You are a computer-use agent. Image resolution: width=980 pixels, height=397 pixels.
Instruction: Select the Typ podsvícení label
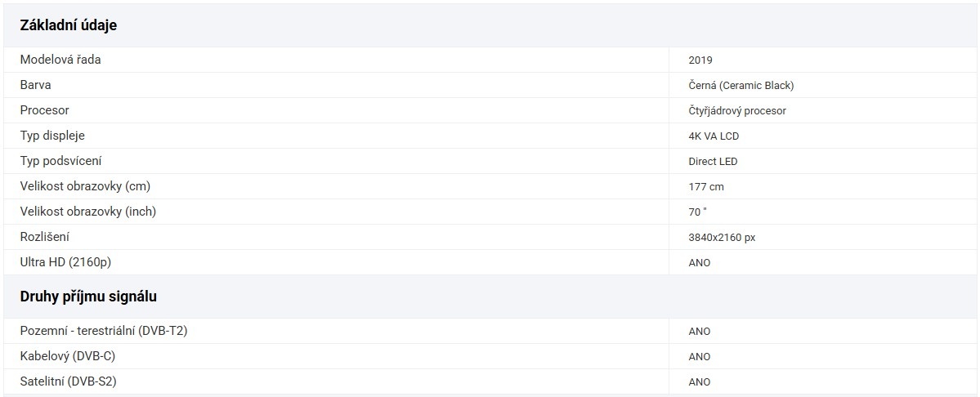(x=61, y=161)
